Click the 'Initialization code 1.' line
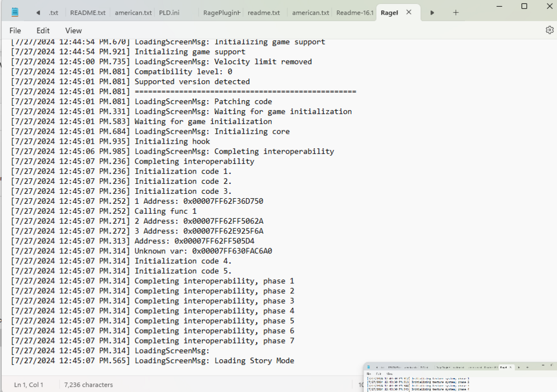Screen dimensions: 557x392 click(121, 171)
